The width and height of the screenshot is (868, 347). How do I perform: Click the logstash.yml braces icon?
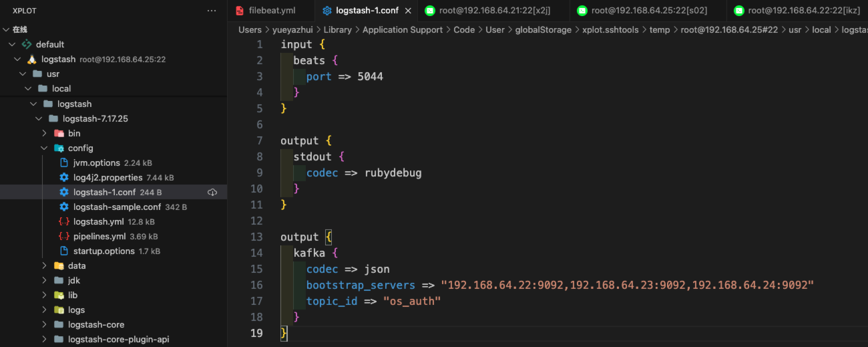pyautogui.click(x=64, y=222)
